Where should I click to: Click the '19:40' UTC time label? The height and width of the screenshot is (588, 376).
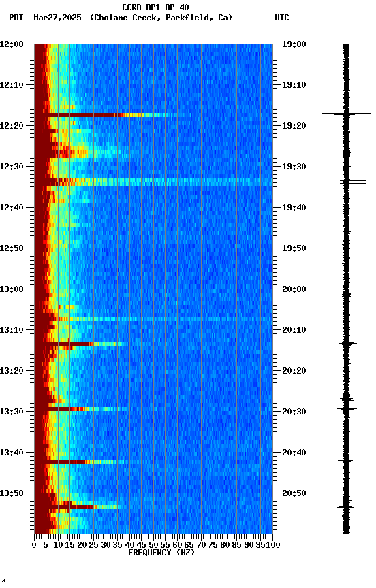point(294,208)
